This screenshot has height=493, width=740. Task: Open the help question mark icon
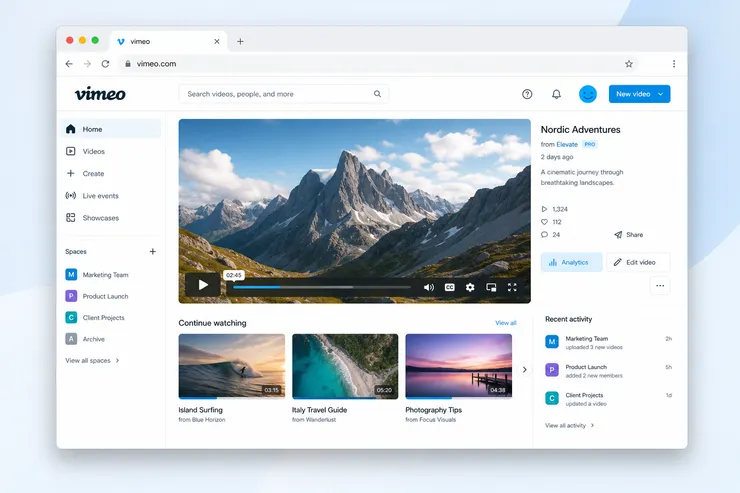(527, 94)
